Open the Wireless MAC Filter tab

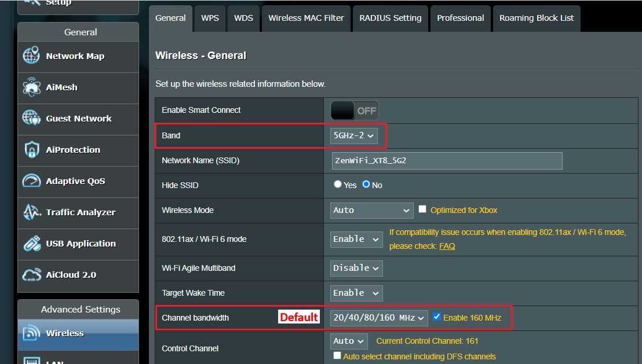[306, 19]
